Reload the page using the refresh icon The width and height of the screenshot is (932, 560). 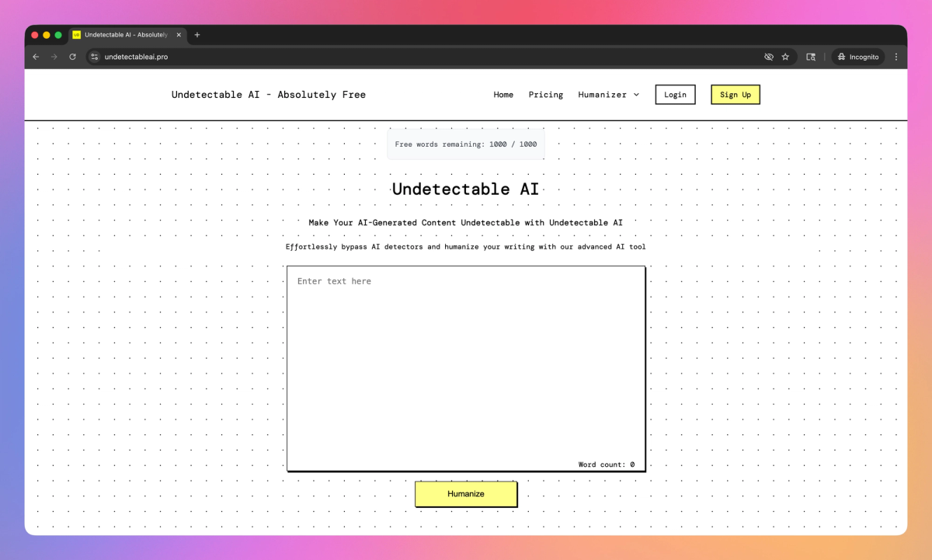click(x=72, y=56)
